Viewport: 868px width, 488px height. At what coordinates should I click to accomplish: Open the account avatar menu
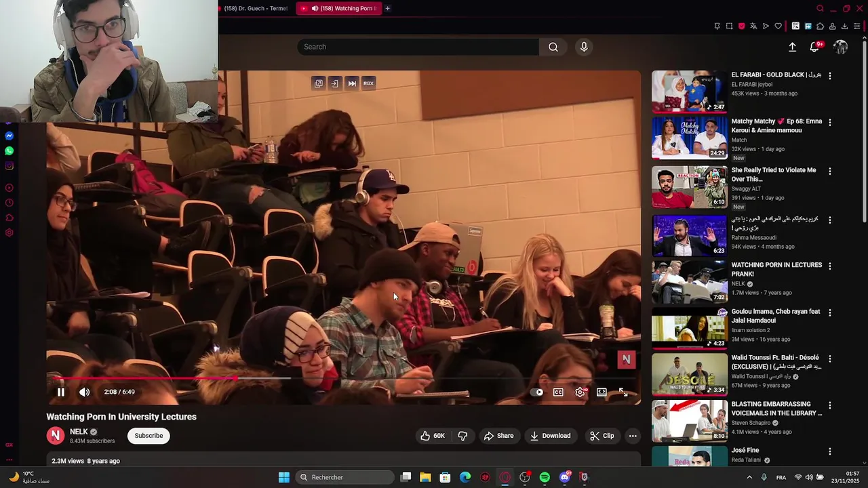point(841,47)
